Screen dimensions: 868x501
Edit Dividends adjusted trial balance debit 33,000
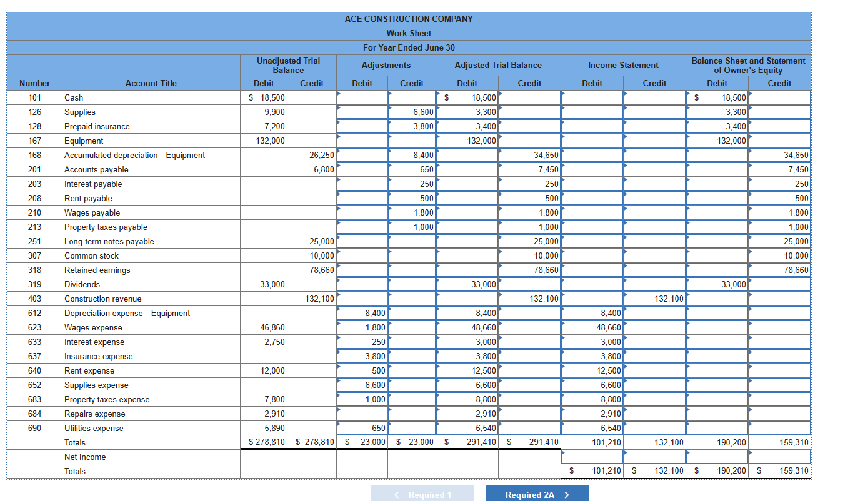click(x=467, y=284)
